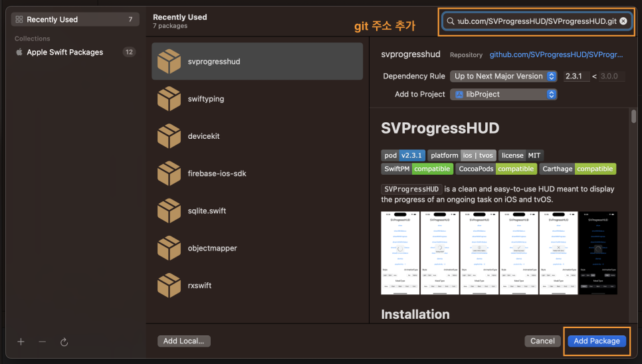
Task: Select rxswift package name
Action: (199, 286)
